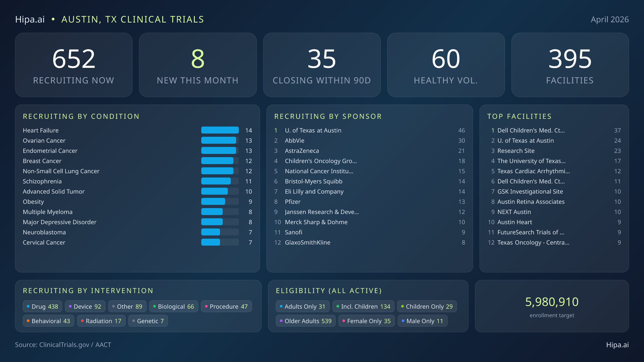Select the Biological 66 chip
This screenshot has width=644, height=362.
pos(174,306)
